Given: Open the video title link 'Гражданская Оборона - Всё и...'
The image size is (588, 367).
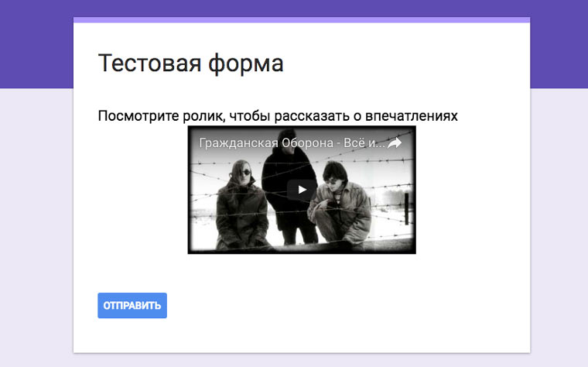Looking at the screenshot, I should pos(292,143).
